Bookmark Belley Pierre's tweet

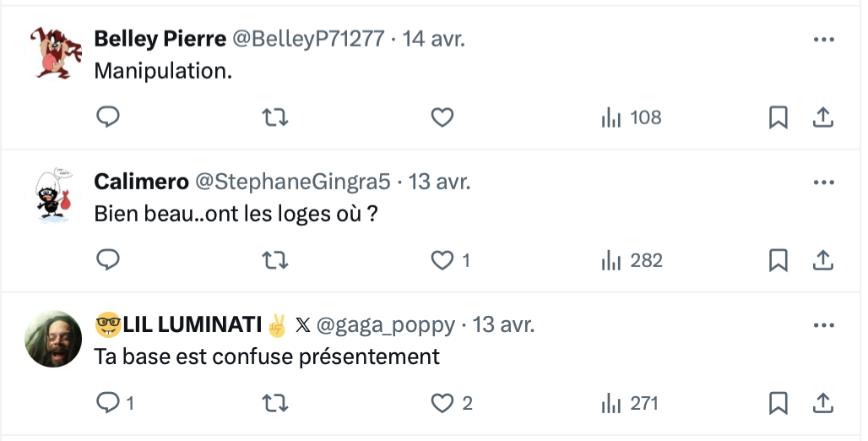tap(778, 117)
